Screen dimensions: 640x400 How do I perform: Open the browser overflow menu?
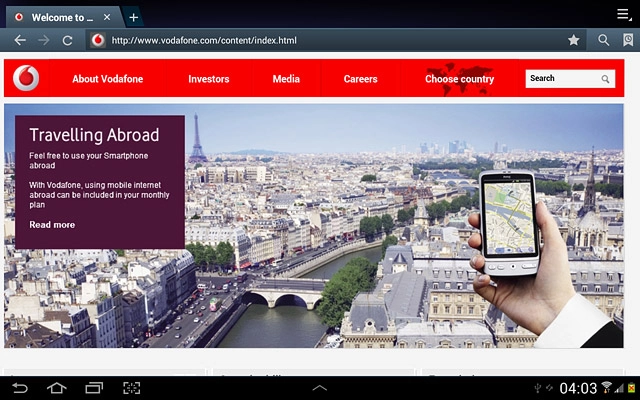624,16
